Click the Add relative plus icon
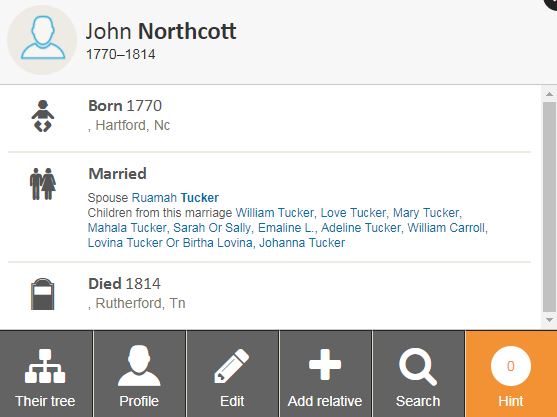 pos(325,365)
